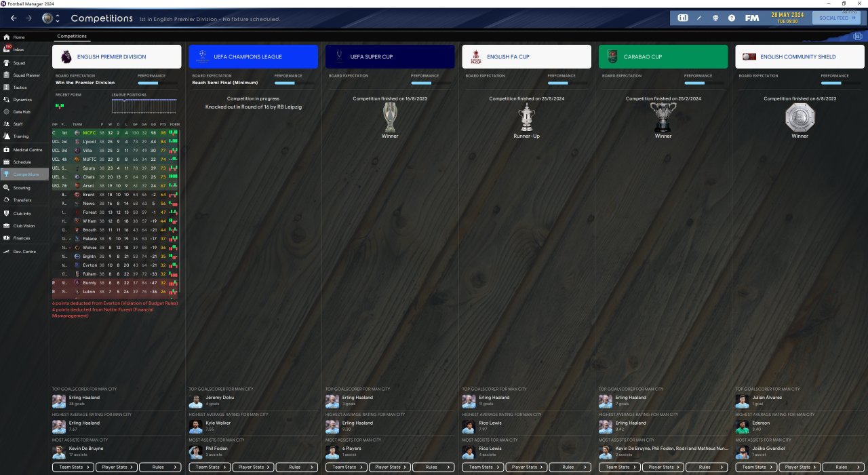Open Transfers in the sidebar
Screen dimensions: 868x475
click(x=24, y=200)
